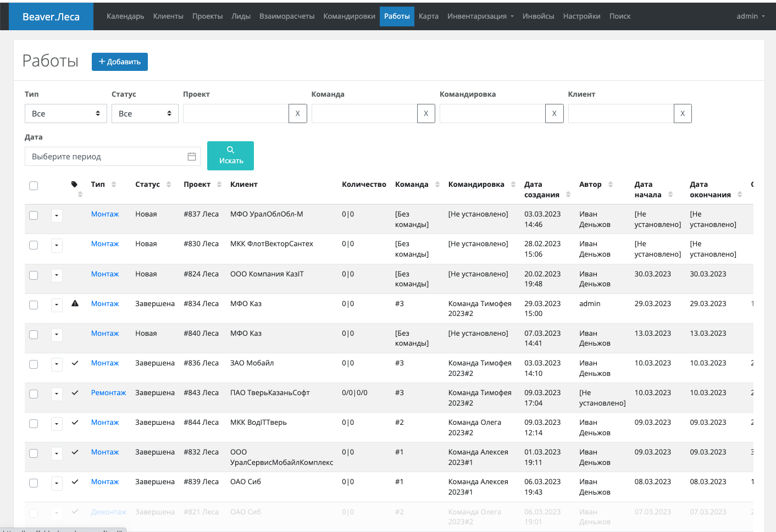
Task: Toggle the select-all checkbox in header
Action: [x=34, y=186]
